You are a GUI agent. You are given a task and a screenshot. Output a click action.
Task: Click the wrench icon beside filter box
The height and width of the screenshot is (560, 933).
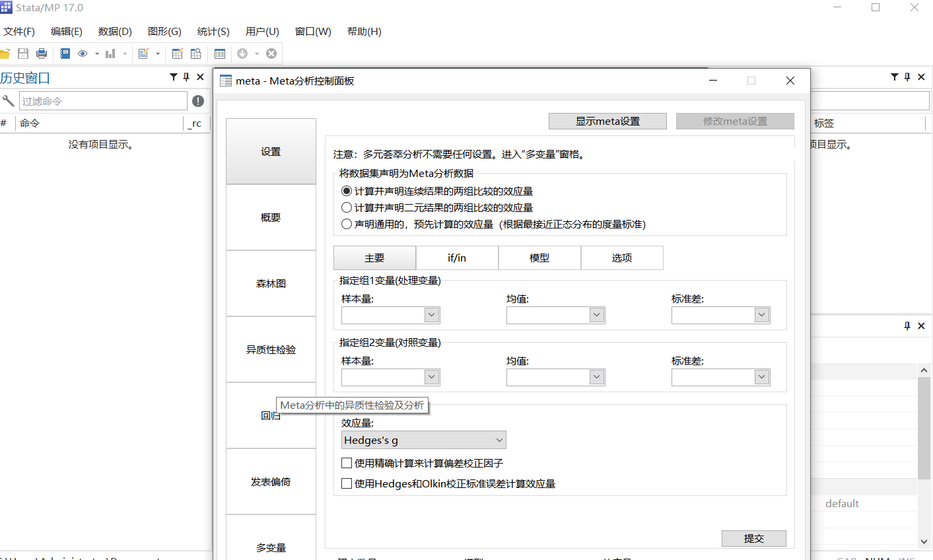(x=8, y=101)
